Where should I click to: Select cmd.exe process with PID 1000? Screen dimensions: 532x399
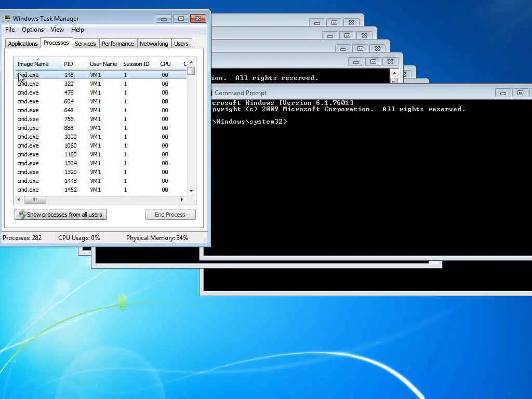click(x=101, y=137)
